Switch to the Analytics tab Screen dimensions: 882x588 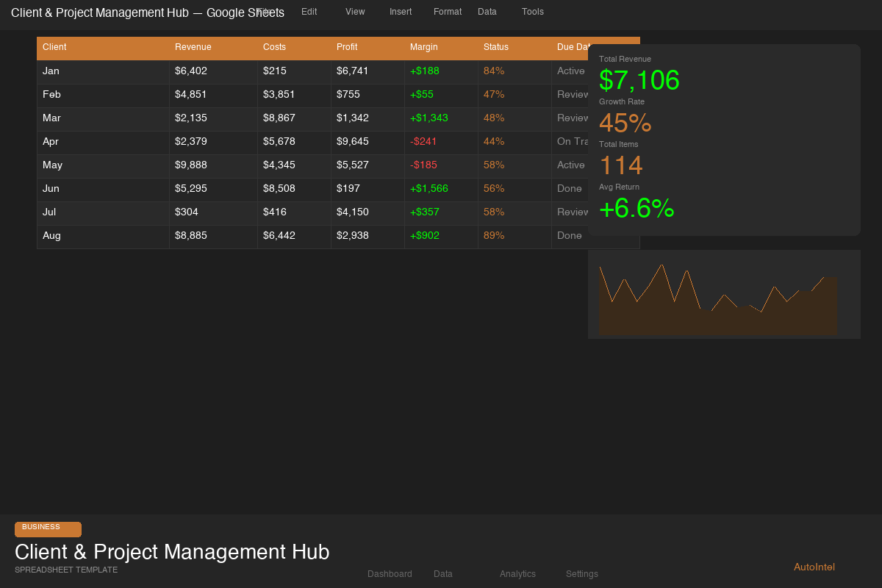[x=517, y=574]
